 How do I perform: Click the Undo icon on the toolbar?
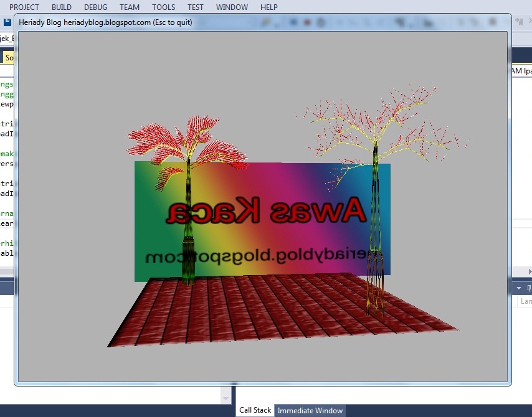(x=265, y=22)
